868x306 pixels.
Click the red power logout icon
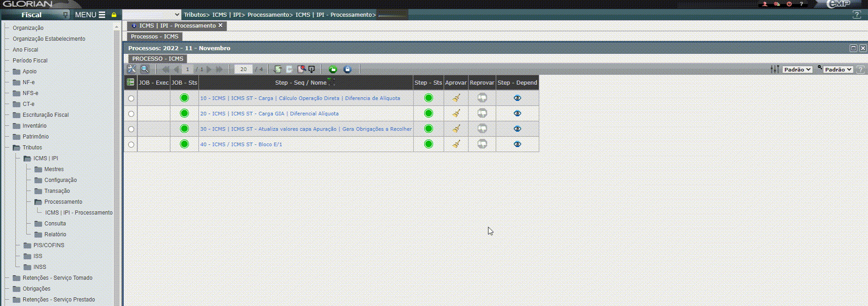pyautogui.click(x=789, y=4)
